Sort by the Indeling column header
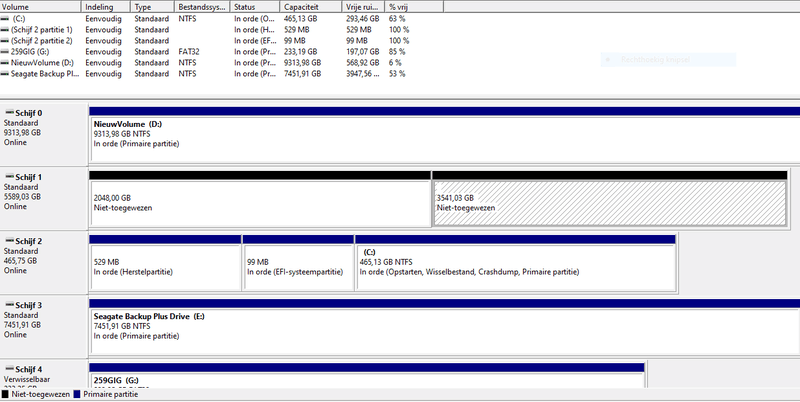Image resolution: width=800 pixels, height=402 pixels. click(106, 7)
